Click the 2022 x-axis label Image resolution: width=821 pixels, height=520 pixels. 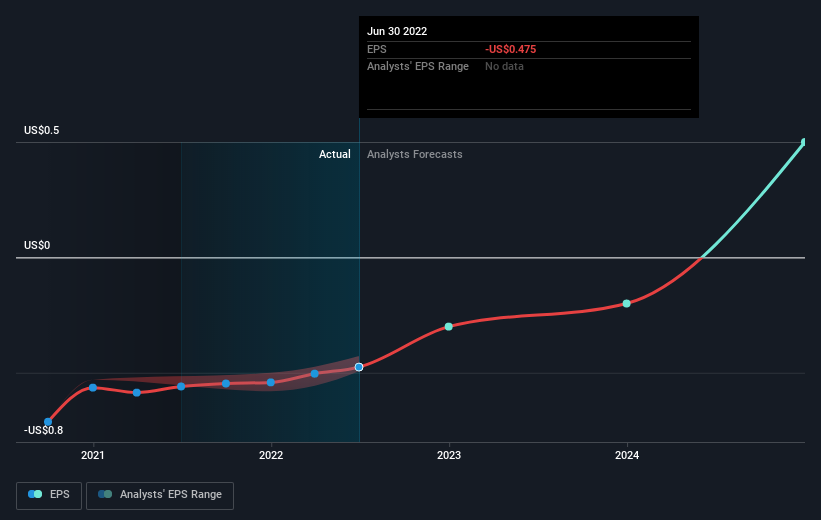click(x=271, y=455)
